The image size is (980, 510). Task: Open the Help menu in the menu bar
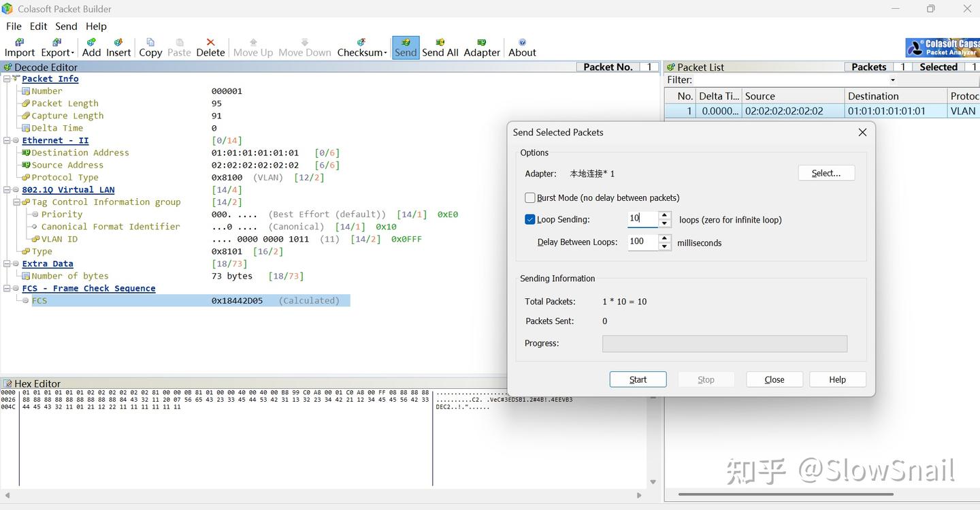click(96, 27)
